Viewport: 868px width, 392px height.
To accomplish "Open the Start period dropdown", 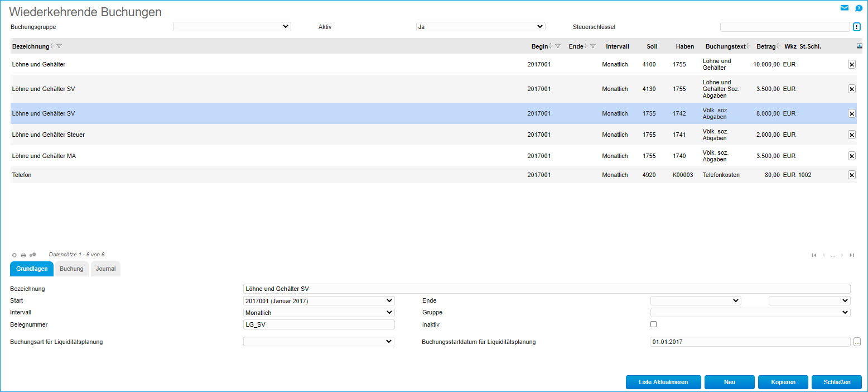I will tap(319, 300).
